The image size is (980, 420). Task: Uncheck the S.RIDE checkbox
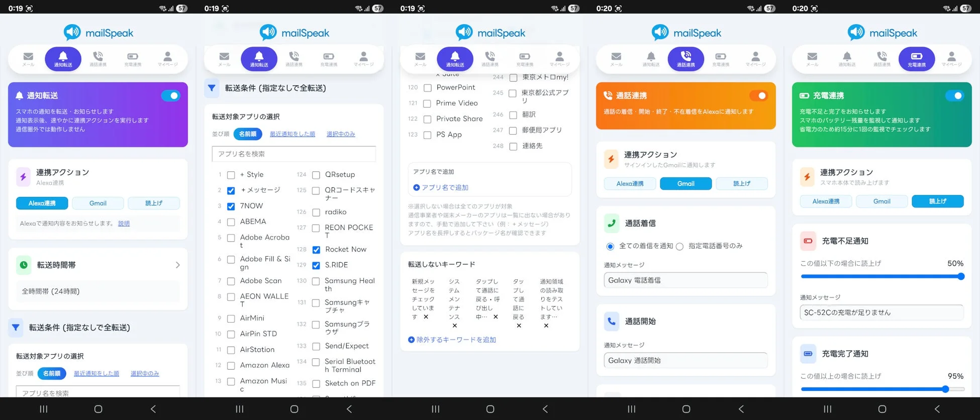316,265
